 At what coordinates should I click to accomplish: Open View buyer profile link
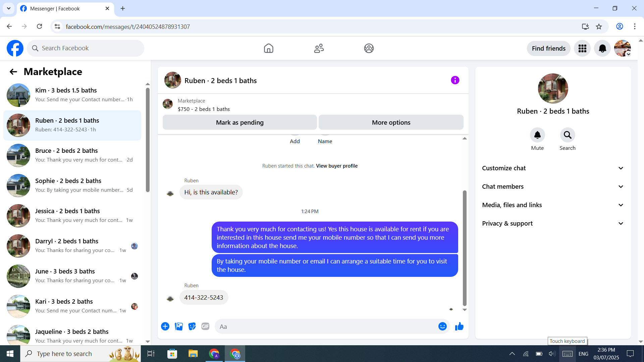pos(336,166)
